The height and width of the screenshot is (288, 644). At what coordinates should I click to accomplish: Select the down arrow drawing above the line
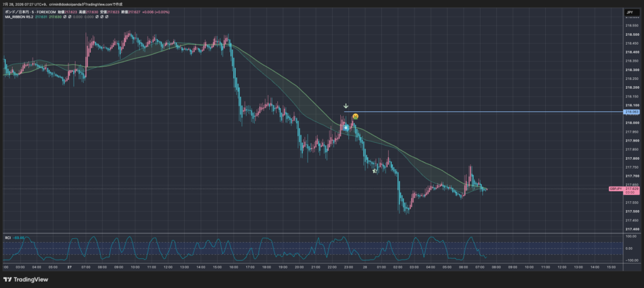347,106
